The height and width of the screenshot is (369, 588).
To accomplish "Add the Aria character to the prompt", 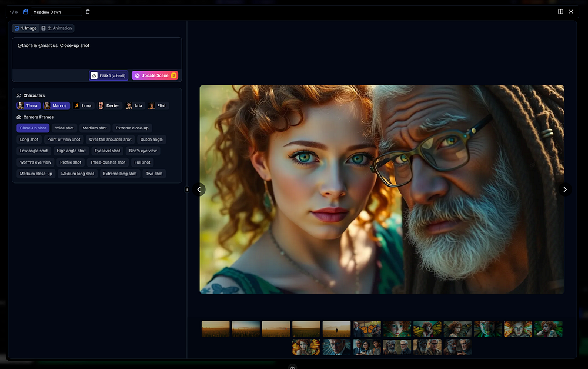I will 135,106.
